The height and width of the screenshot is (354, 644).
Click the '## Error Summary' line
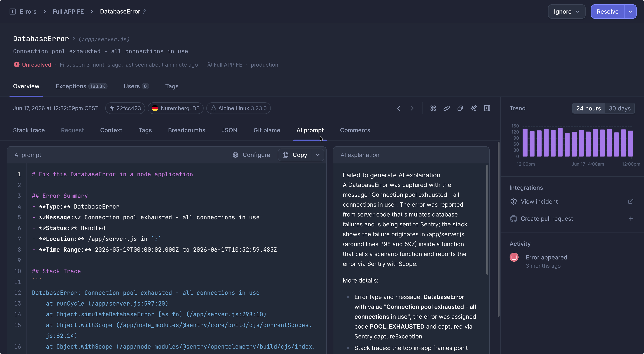pyautogui.click(x=60, y=196)
